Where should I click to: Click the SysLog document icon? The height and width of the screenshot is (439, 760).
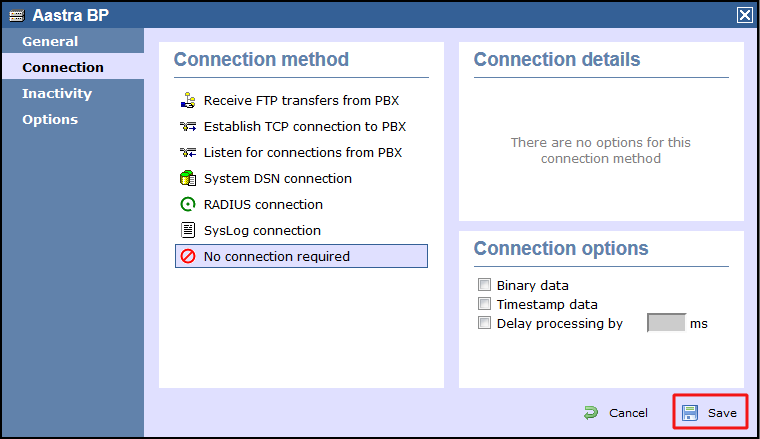point(187,231)
